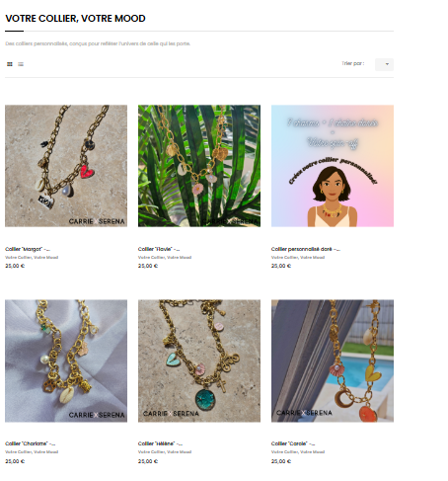448x481 pixels.
Task: Open category link under Collier "Hélène"
Action: coord(165,451)
